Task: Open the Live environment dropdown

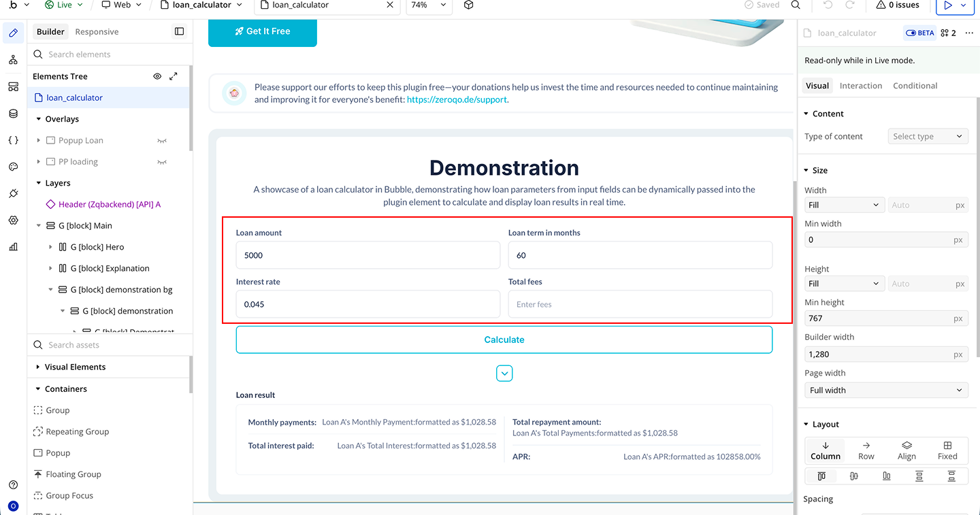Action: click(64, 5)
